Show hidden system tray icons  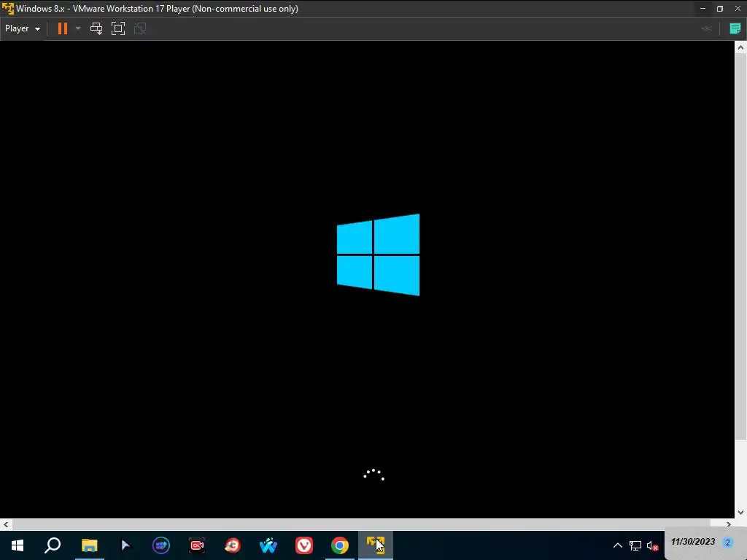(617, 545)
